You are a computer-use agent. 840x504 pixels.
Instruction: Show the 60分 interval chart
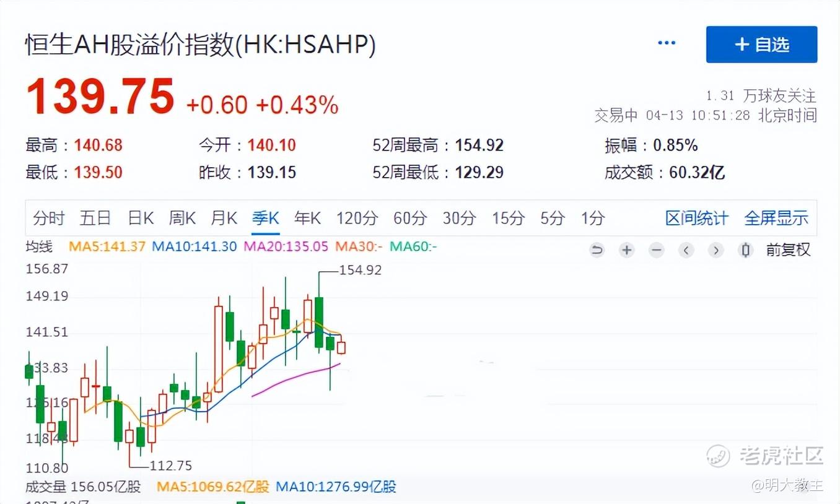[x=410, y=218]
